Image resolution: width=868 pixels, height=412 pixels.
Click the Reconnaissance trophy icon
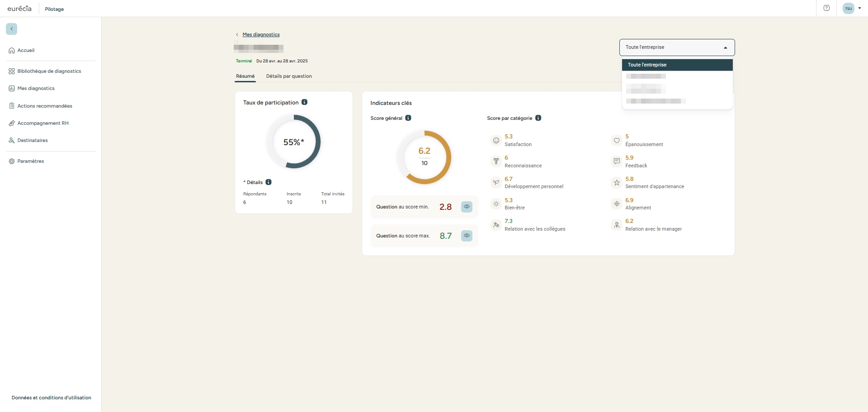click(496, 161)
